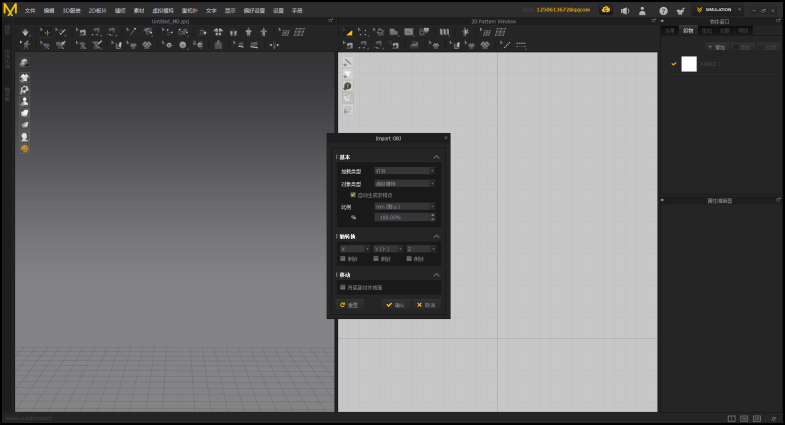Viewport: 785px width, 425px height.
Task: Select the simulate arrow tool in 3D toolbar
Action: [x=25, y=32]
